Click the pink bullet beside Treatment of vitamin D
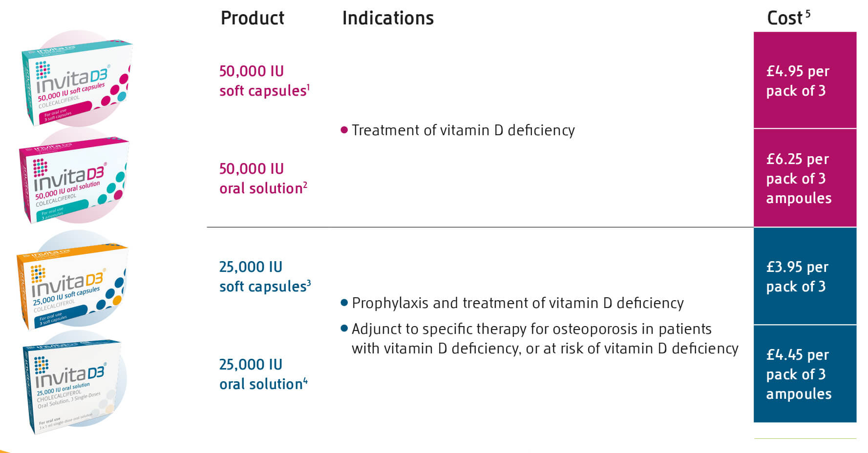Viewport: 868px width, 453px height. coord(344,130)
